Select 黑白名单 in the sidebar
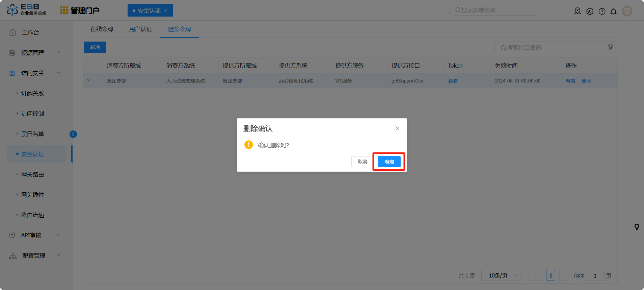644x290 pixels. coord(33,134)
